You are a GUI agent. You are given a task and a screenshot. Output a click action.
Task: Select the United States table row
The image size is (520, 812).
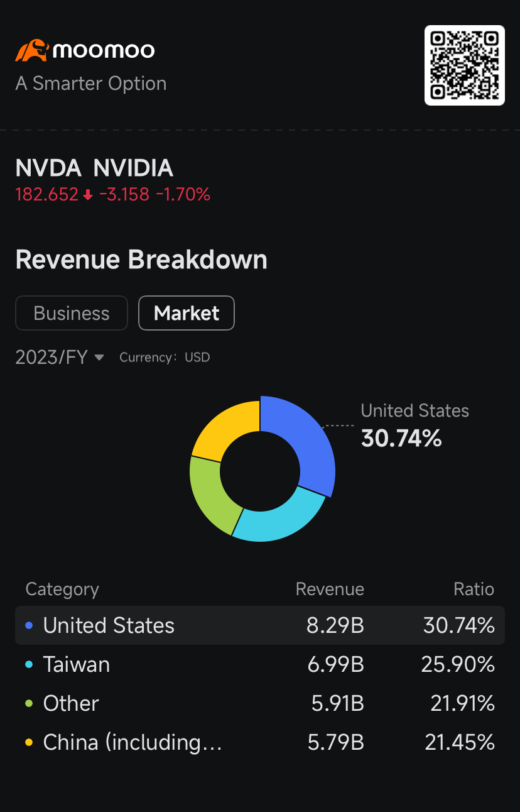[259, 625]
